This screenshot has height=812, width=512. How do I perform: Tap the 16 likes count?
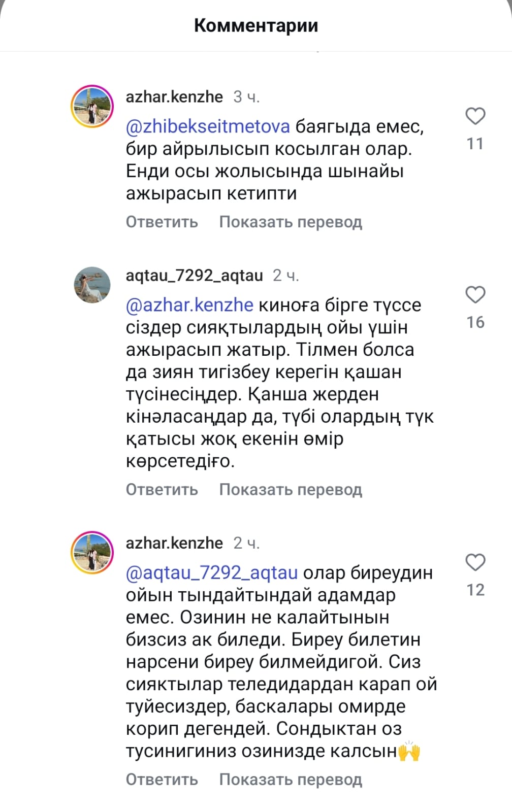pyautogui.click(x=475, y=322)
